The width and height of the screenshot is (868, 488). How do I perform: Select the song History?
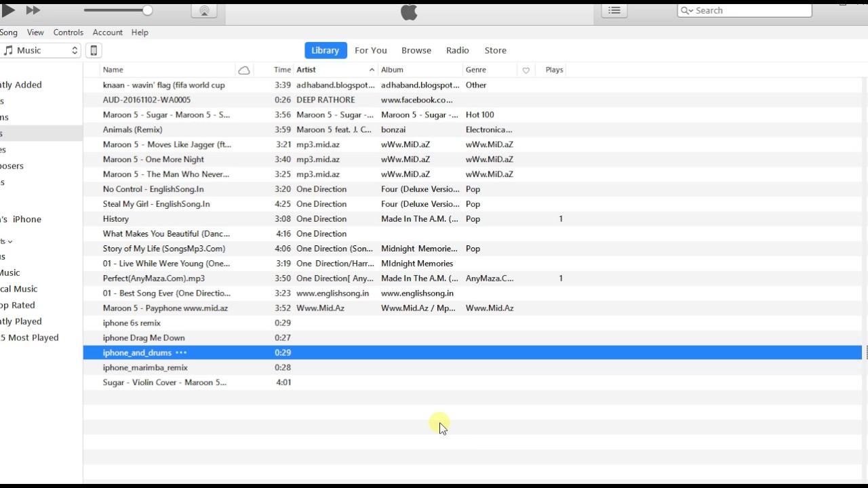pyautogui.click(x=116, y=219)
